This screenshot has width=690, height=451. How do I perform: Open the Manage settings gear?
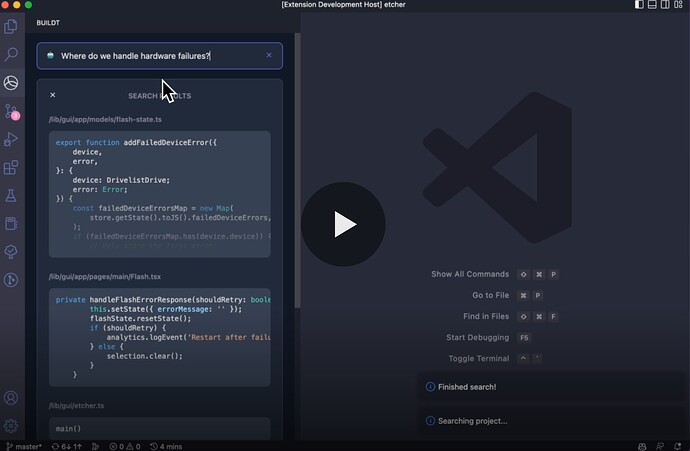pyautogui.click(x=11, y=425)
